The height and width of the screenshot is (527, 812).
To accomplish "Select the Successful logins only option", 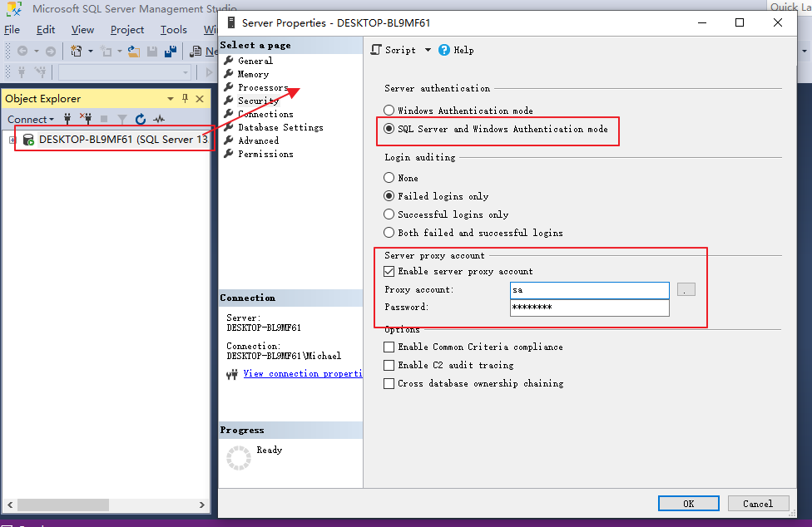I will coord(389,214).
